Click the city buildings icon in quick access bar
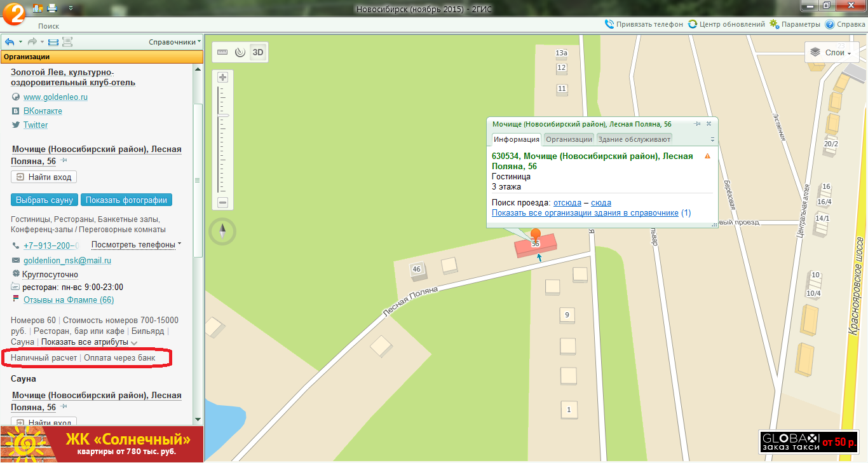This screenshot has width=868, height=463. (38, 8)
